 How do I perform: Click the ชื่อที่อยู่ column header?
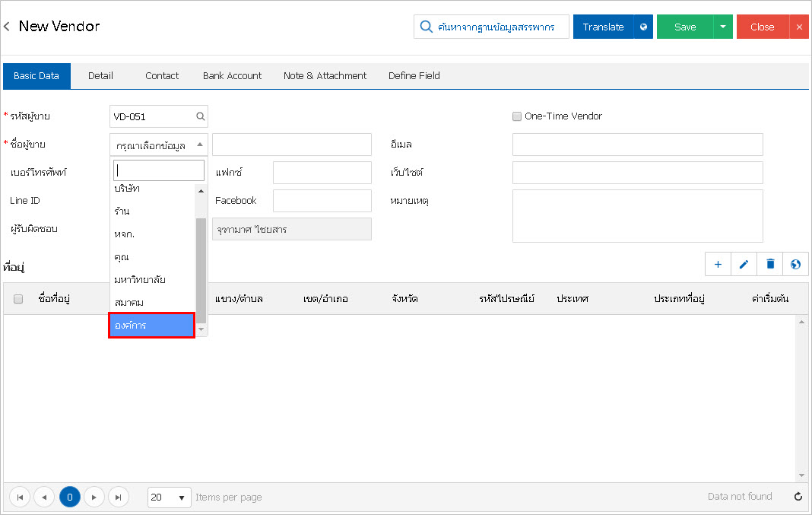click(54, 299)
